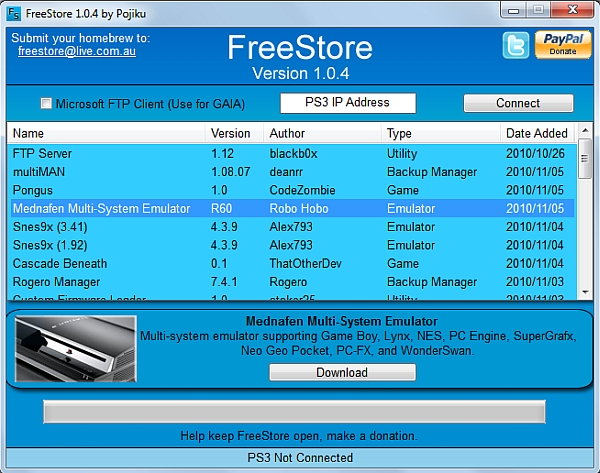Screen dimensions: 600x473
Task: Sort list by Date Added column header
Action: pyautogui.click(x=537, y=133)
